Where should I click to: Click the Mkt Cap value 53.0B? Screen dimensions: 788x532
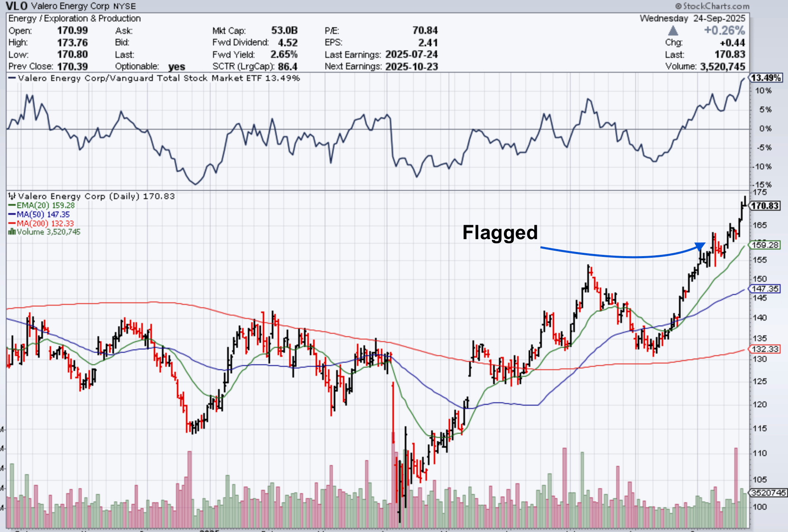tap(284, 31)
